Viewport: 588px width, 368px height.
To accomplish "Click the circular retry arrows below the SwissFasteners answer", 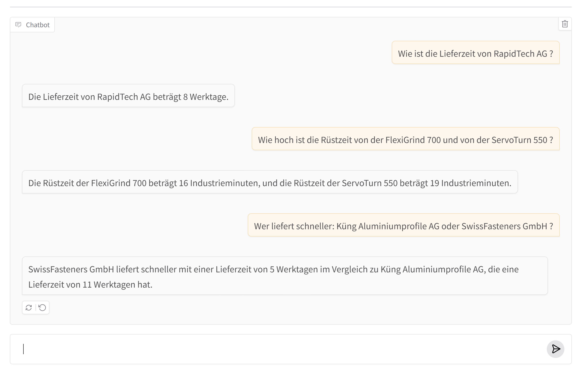I will coord(29,307).
